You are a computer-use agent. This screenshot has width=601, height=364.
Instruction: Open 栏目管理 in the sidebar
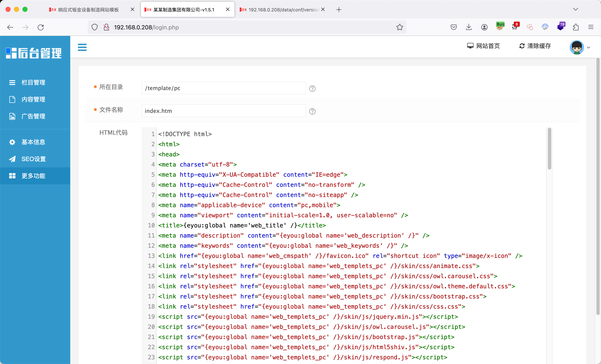point(33,82)
